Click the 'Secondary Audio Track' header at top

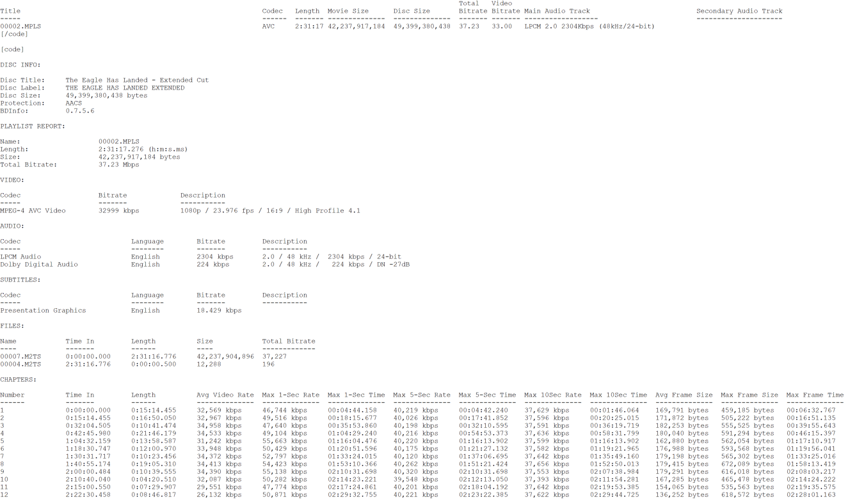click(x=739, y=11)
